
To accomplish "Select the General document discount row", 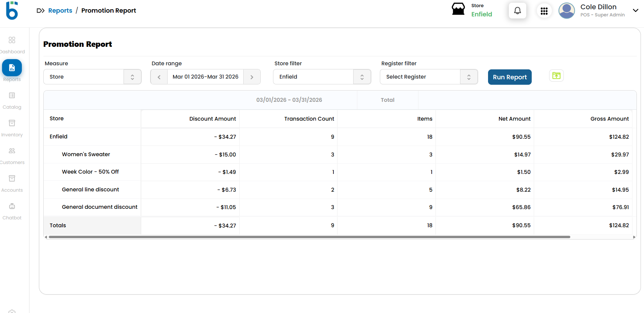I will (338, 207).
